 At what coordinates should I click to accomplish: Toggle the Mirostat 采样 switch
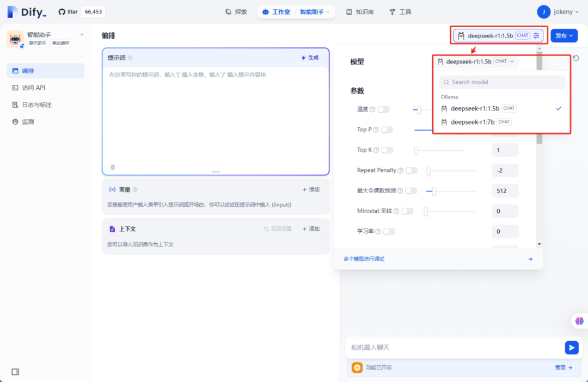(407, 211)
